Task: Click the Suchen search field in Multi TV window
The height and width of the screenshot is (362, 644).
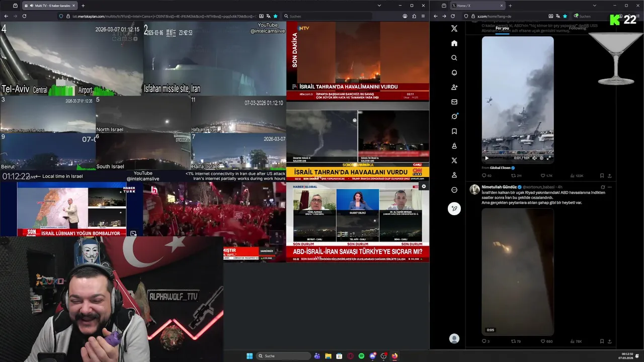Action: tap(327, 16)
